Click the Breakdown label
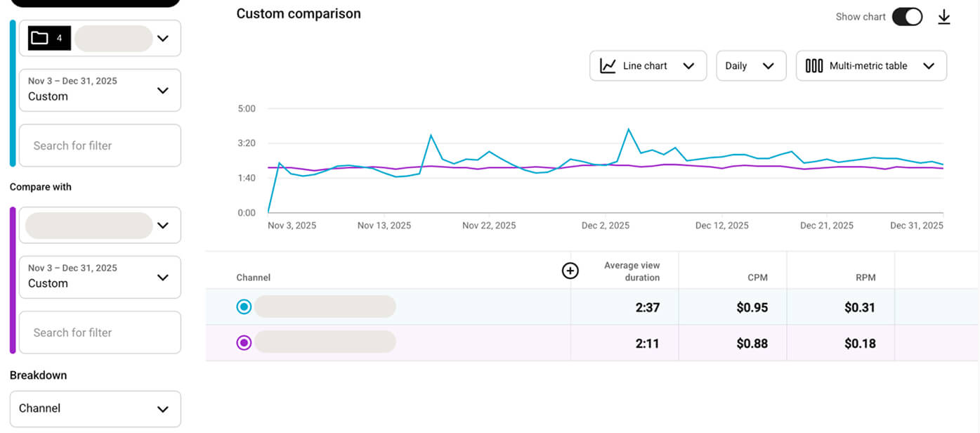 pos(39,375)
